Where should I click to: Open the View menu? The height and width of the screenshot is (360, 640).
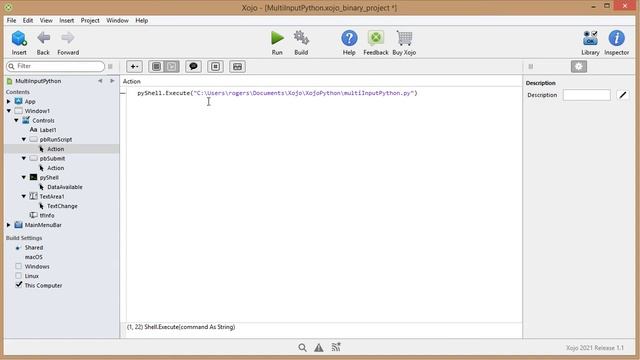coord(46,20)
